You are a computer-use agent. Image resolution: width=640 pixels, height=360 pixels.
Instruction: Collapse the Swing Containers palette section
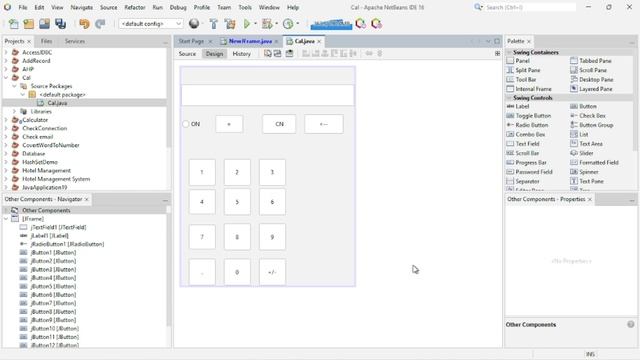click(509, 53)
